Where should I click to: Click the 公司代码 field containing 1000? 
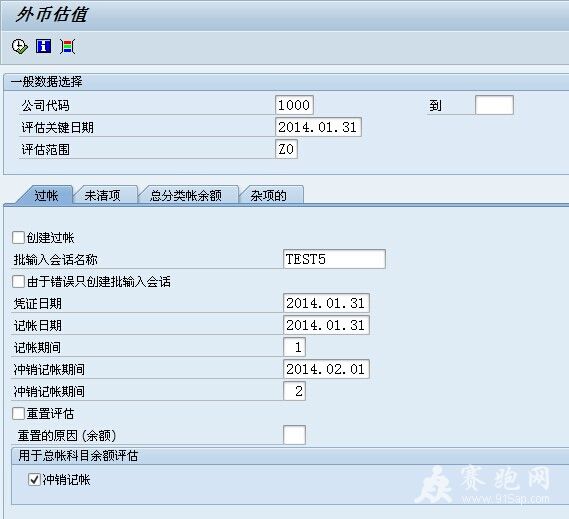tap(294, 105)
